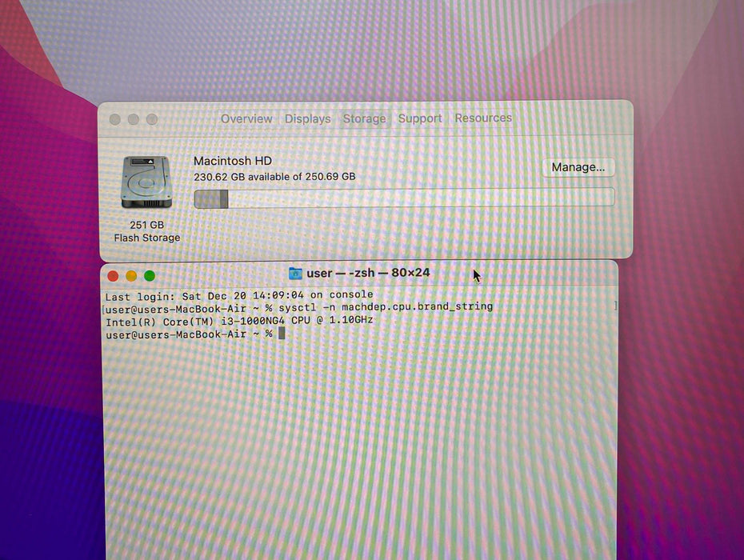
Task: Open the Displays tab
Action: 307,118
